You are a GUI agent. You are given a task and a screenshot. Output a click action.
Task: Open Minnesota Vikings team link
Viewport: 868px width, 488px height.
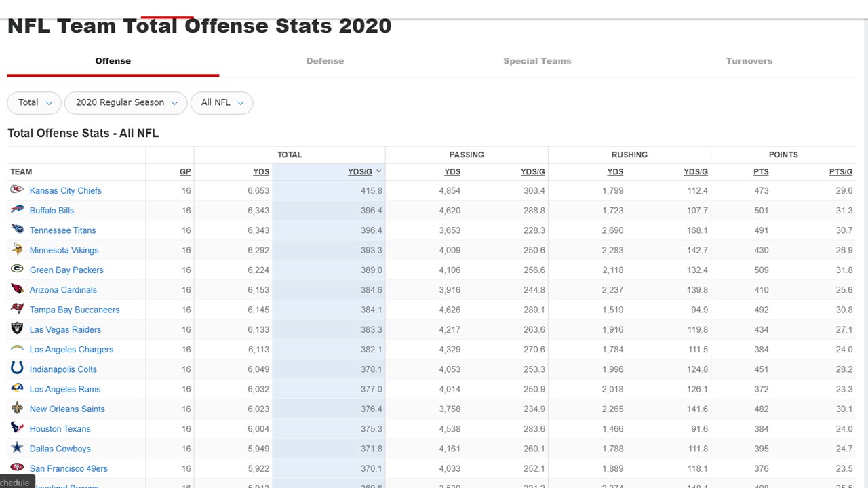click(64, 250)
